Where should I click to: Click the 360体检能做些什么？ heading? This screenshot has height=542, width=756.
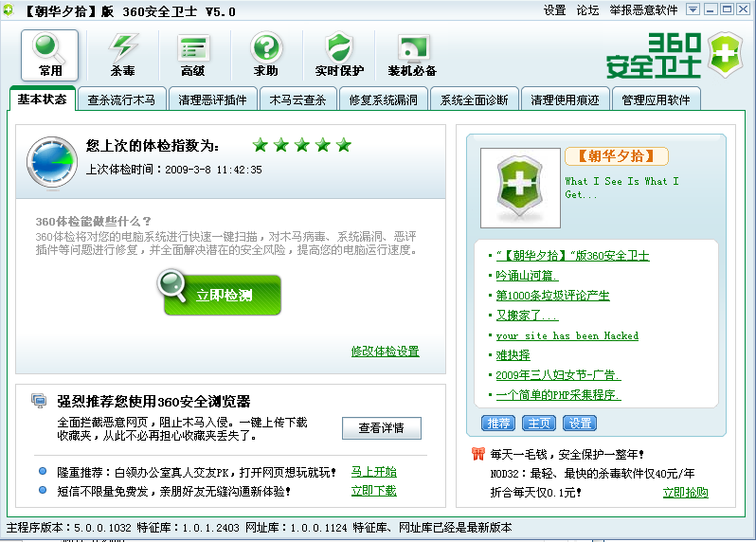click(93, 222)
